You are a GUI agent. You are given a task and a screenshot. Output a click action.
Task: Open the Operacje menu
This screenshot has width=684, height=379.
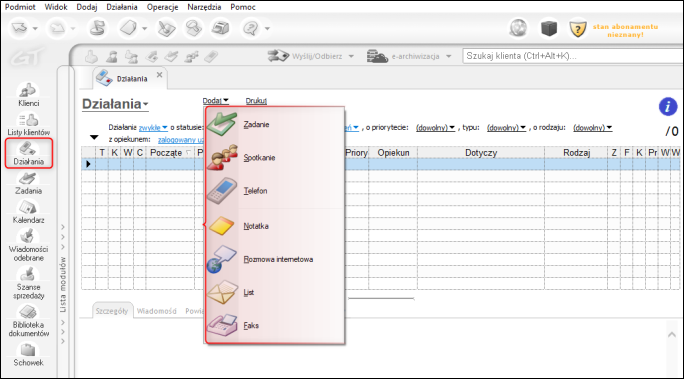162,7
